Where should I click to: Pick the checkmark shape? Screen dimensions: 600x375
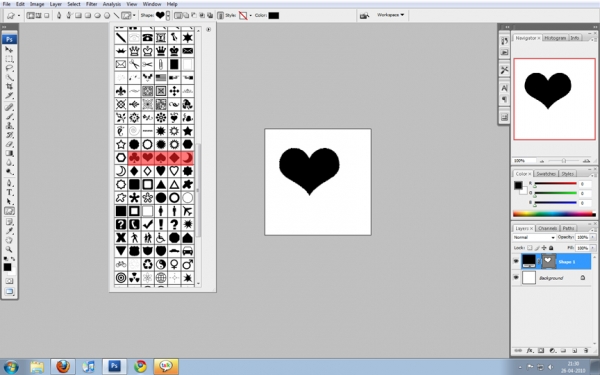pyautogui.click(x=148, y=224)
